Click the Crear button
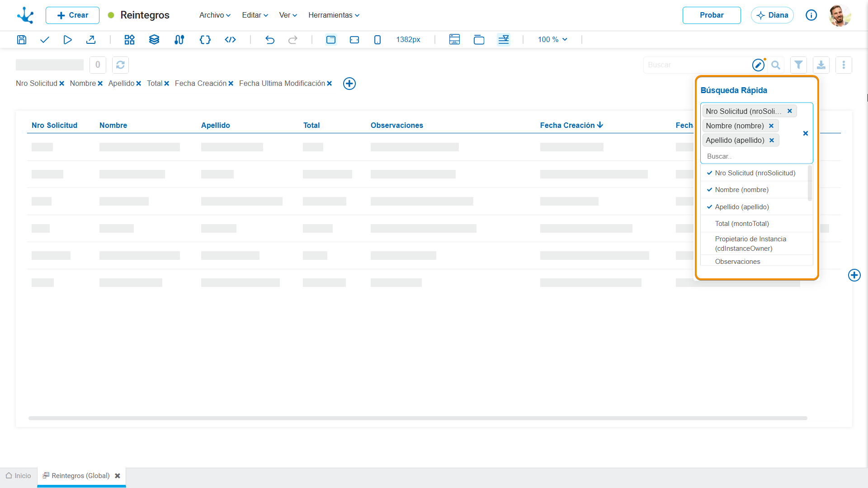Image resolution: width=868 pixels, height=488 pixels. click(72, 15)
